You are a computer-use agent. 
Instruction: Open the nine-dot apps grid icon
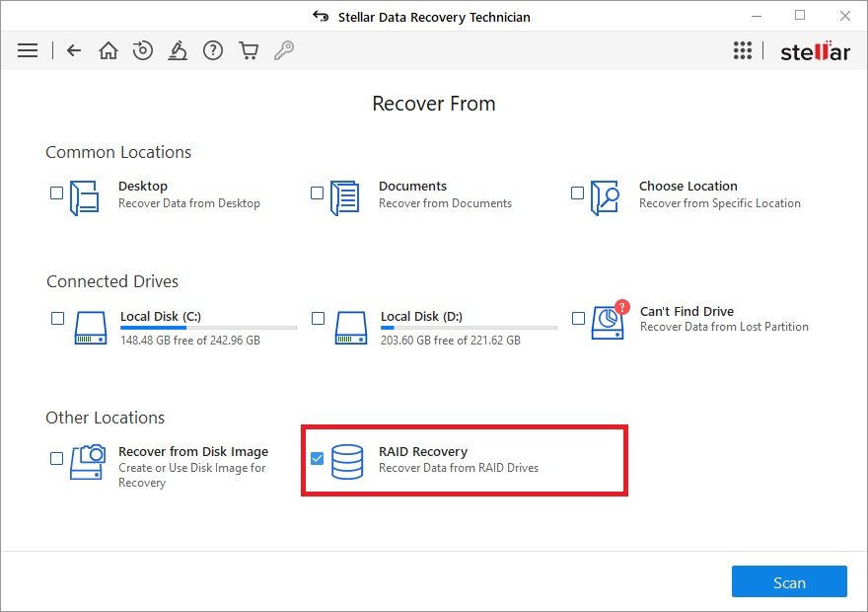(743, 51)
